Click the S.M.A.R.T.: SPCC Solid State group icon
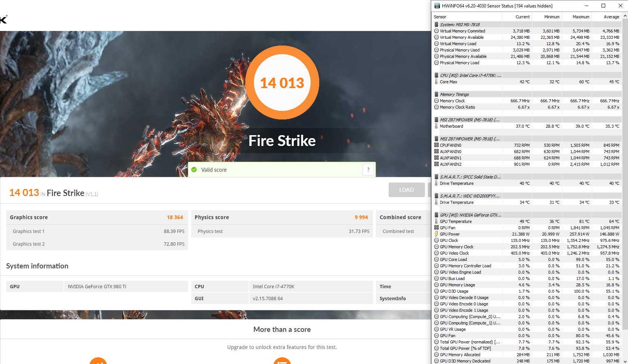The image size is (628, 364). pos(436,177)
